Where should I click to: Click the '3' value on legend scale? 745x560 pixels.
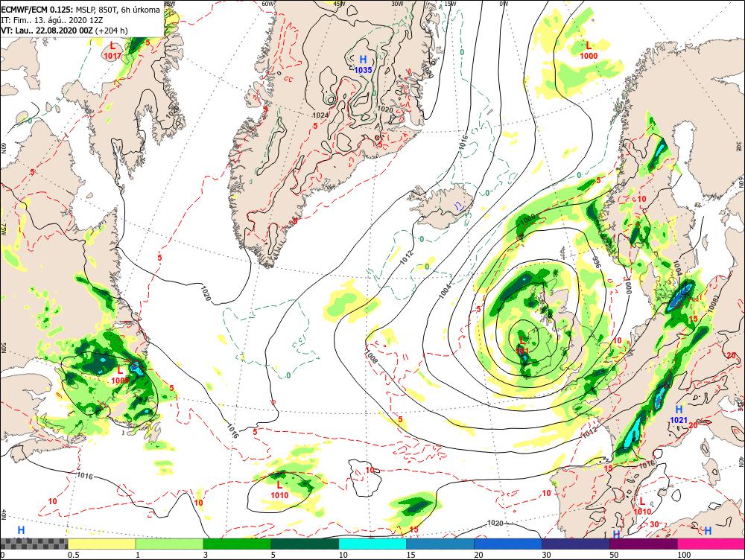point(206,555)
